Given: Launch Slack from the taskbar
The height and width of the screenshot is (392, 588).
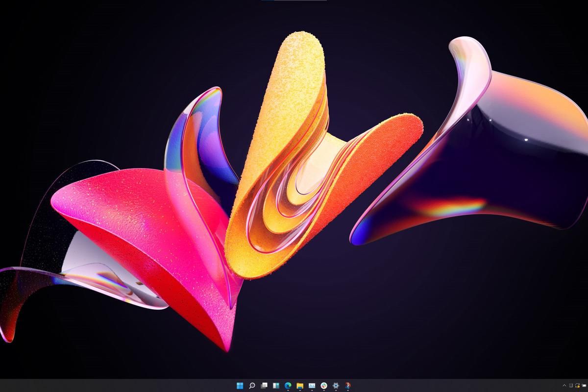Looking at the screenshot, I should coord(324,385).
